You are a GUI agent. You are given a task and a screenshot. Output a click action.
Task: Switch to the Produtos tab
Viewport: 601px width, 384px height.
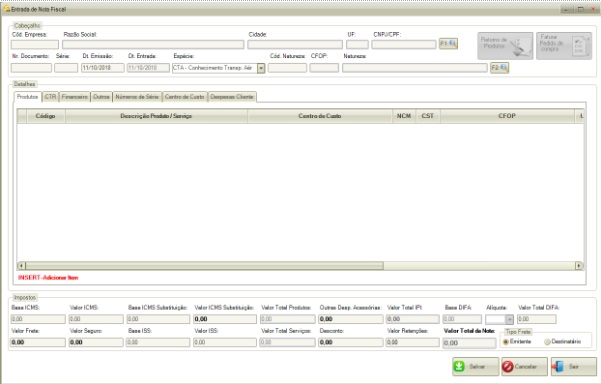[27, 97]
